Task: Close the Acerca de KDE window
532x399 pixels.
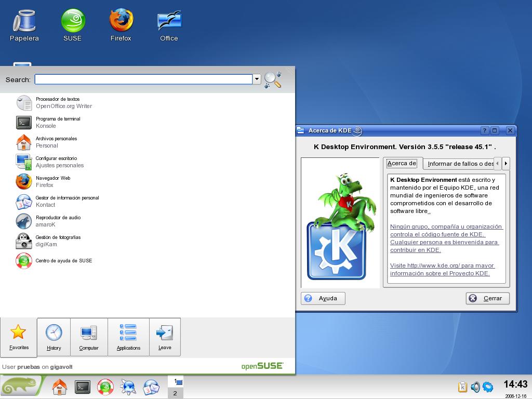Action: (510, 130)
